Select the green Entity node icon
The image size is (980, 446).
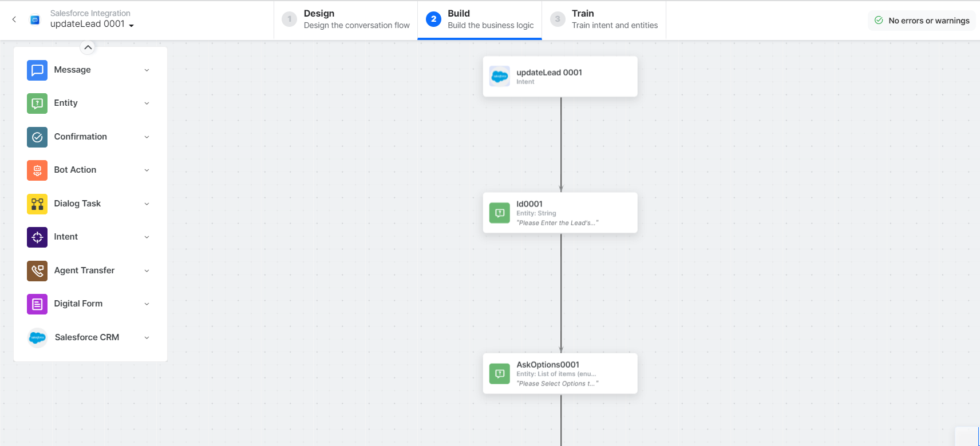pos(37,103)
